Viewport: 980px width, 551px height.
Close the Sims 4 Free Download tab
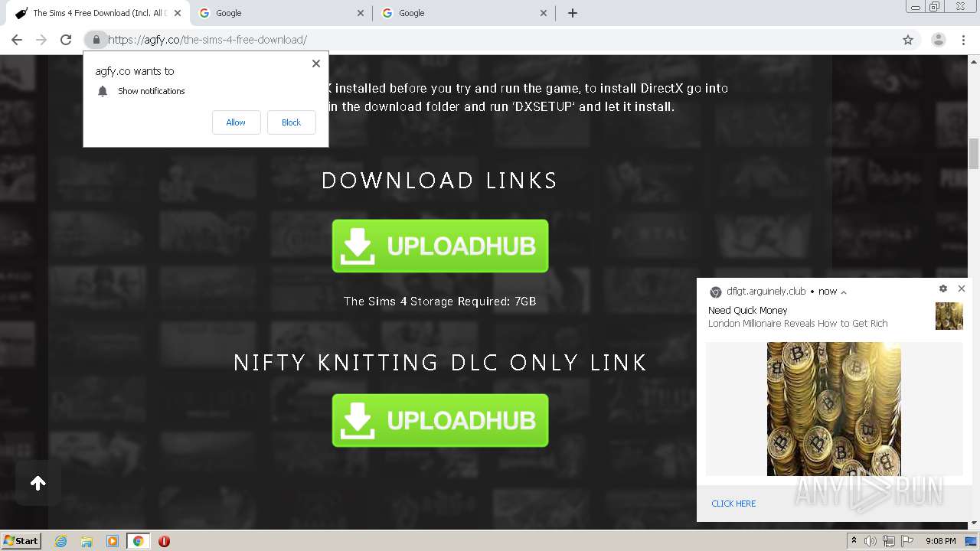point(178,13)
